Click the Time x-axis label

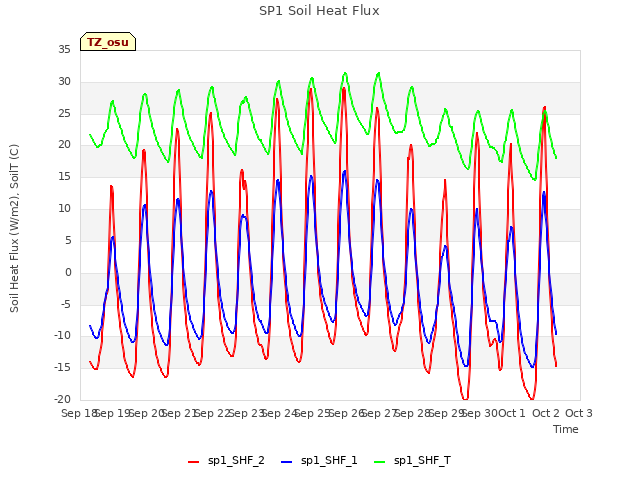point(566,429)
